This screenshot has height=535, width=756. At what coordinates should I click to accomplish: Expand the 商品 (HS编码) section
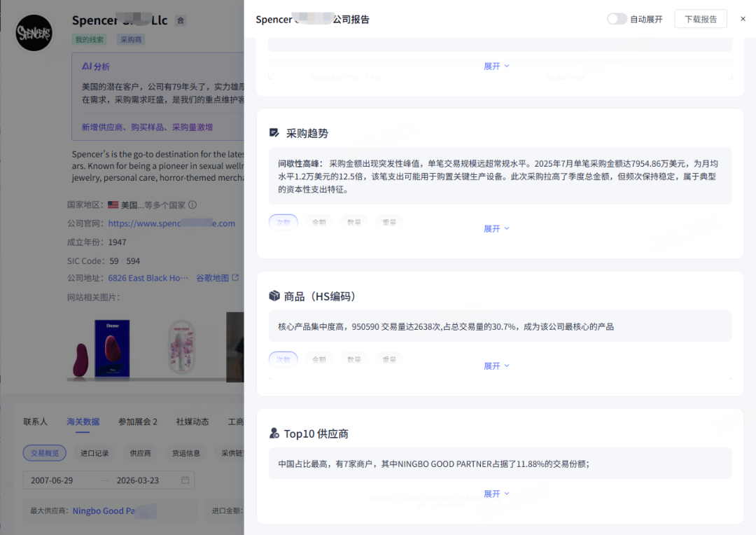(x=496, y=366)
